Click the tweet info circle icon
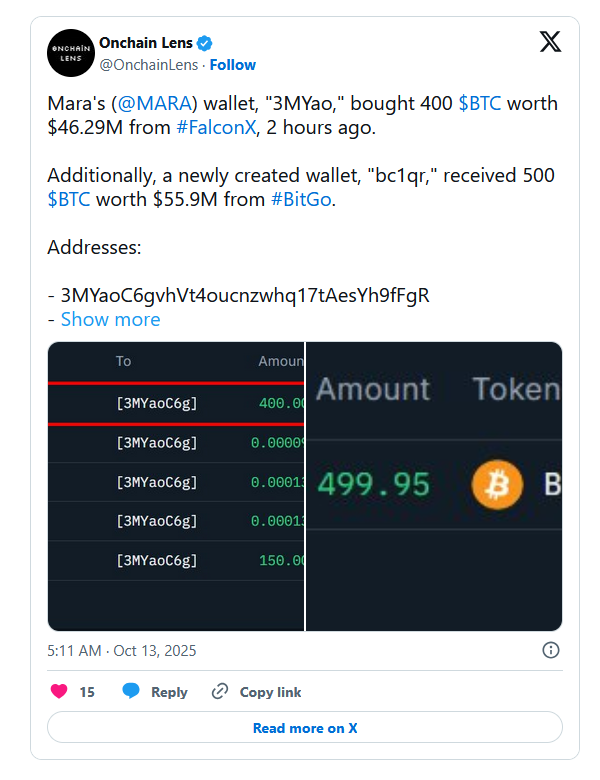The width and height of the screenshot is (600, 780). tap(550, 650)
